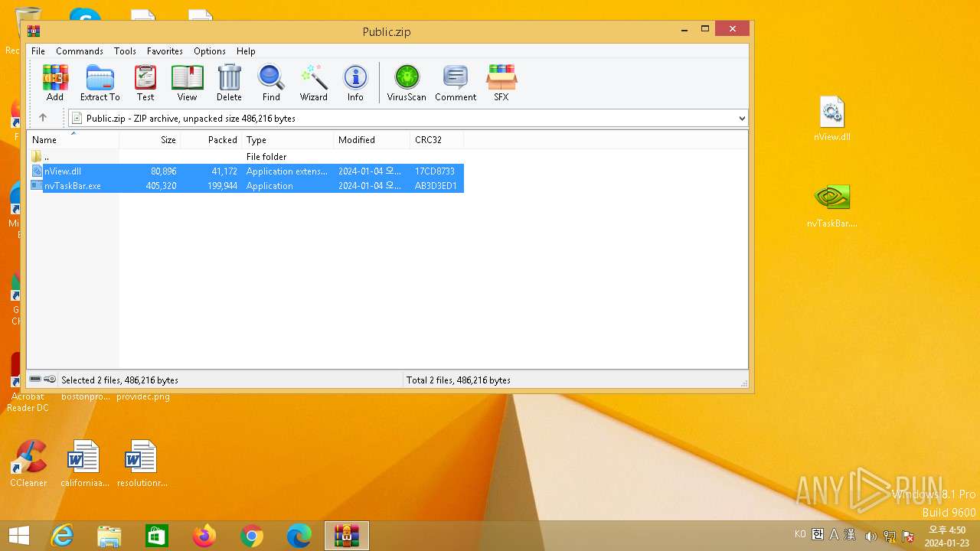Select the nvTaskBar.exe file row

246,186
